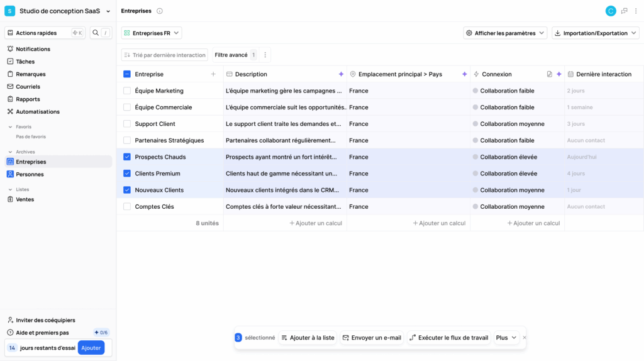Click Ajouter à la liste button
This screenshot has width=644, height=361.
[x=308, y=338]
